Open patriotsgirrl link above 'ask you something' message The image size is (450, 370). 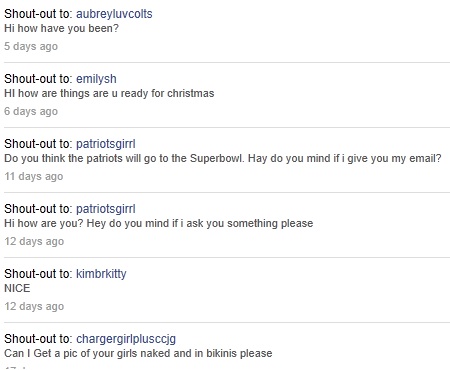pos(106,209)
